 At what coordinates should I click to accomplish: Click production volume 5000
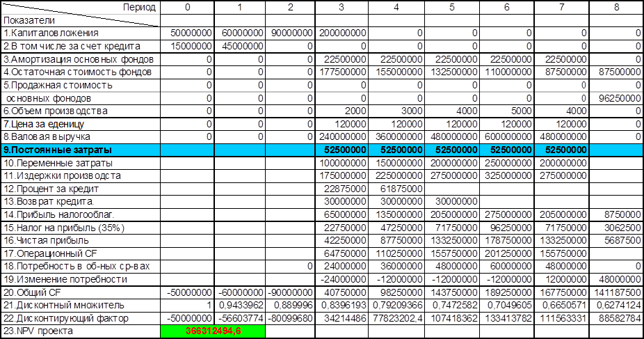521,111
